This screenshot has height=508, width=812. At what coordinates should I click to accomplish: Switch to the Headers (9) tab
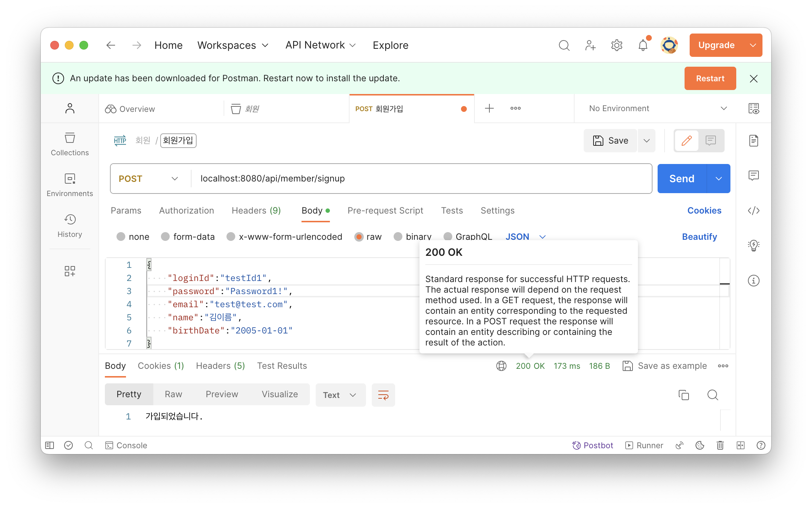[256, 211]
